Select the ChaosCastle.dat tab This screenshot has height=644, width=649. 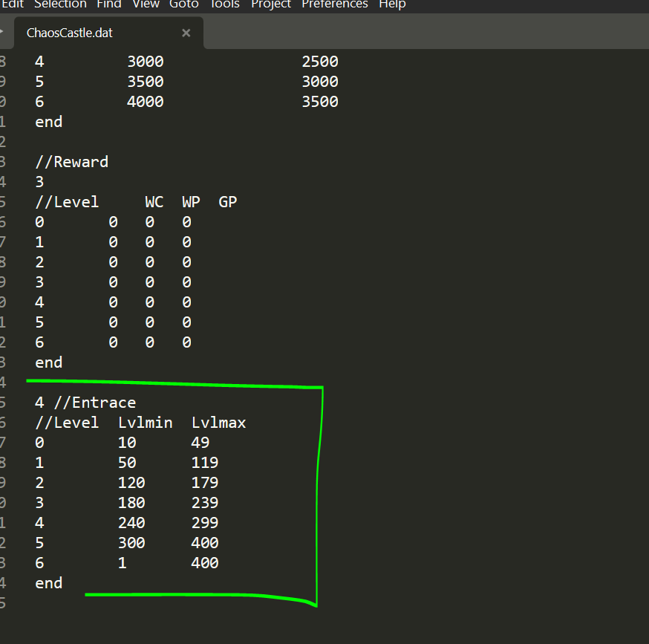[70, 33]
